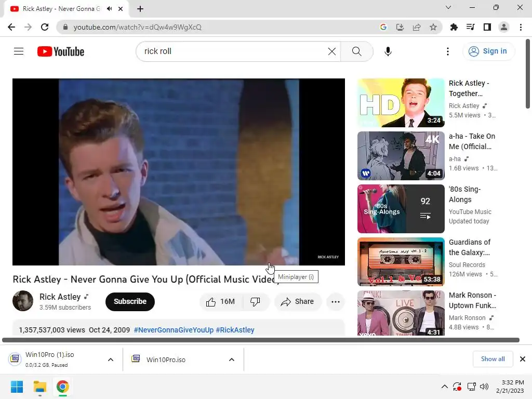Image resolution: width=532 pixels, height=399 pixels.
Task: Click the video player to pause
Action: coord(179,171)
